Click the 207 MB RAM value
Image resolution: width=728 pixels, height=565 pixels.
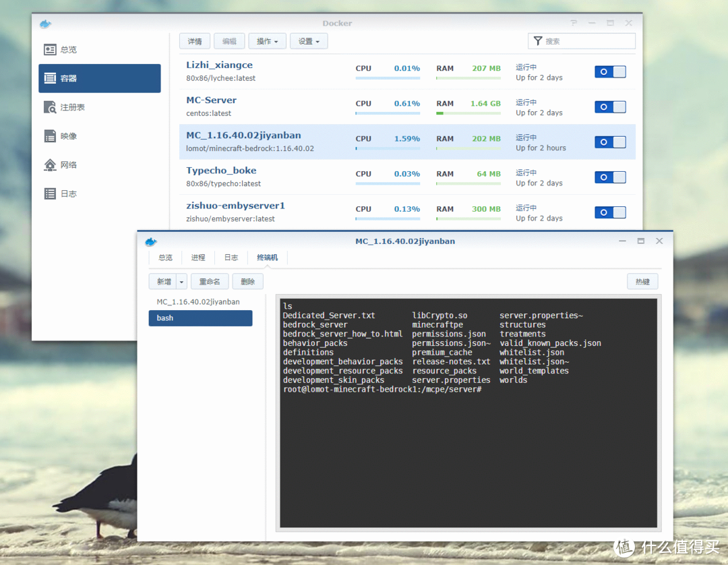[x=487, y=68]
